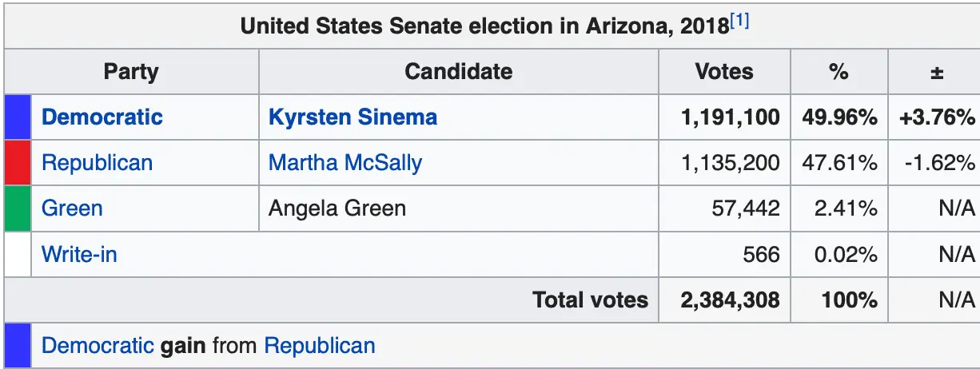The height and width of the screenshot is (369, 980).
Task: Click the red Republican party color swatch
Action: pos(17,163)
